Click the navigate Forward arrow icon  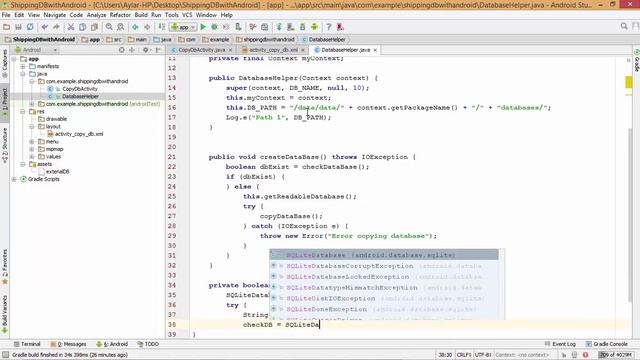tap(147, 27)
